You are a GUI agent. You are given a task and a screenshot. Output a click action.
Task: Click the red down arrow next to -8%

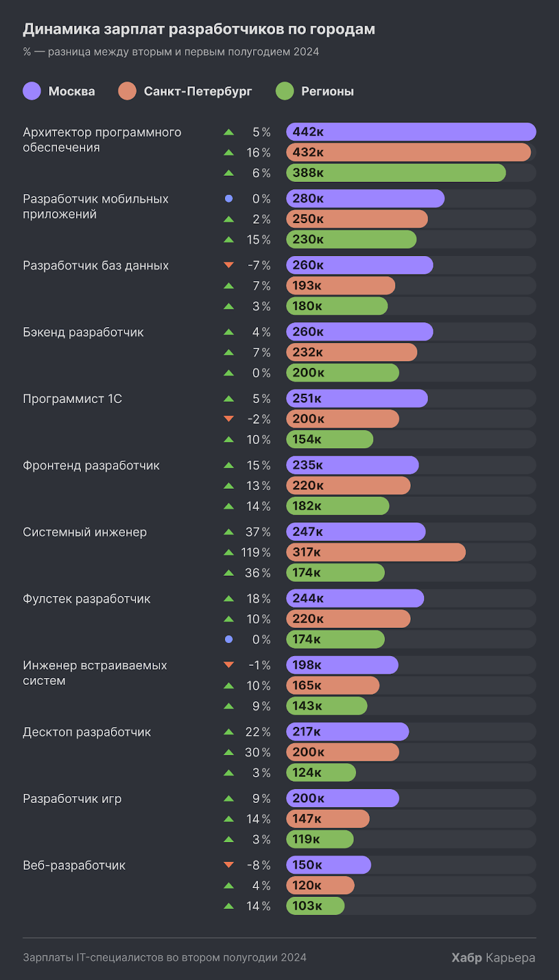229,865
